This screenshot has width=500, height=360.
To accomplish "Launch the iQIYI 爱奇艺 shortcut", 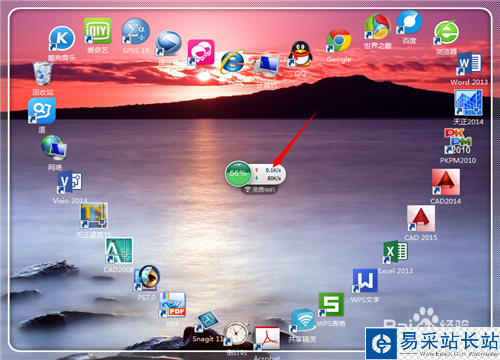I will (98, 31).
